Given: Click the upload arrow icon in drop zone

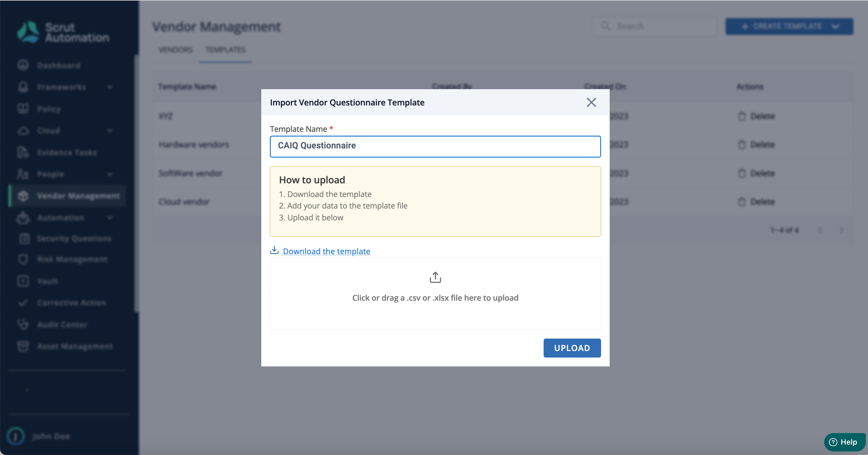Looking at the screenshot, I should pyautogui.click(x=435, y=277).
